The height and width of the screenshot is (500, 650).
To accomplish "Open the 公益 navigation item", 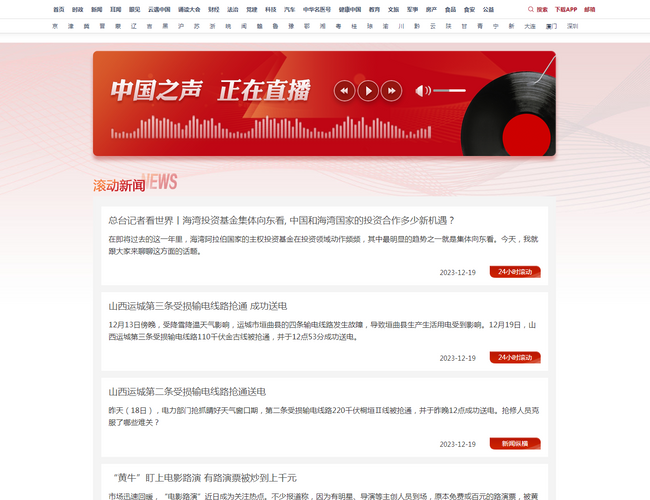I will tap(488, 9).
